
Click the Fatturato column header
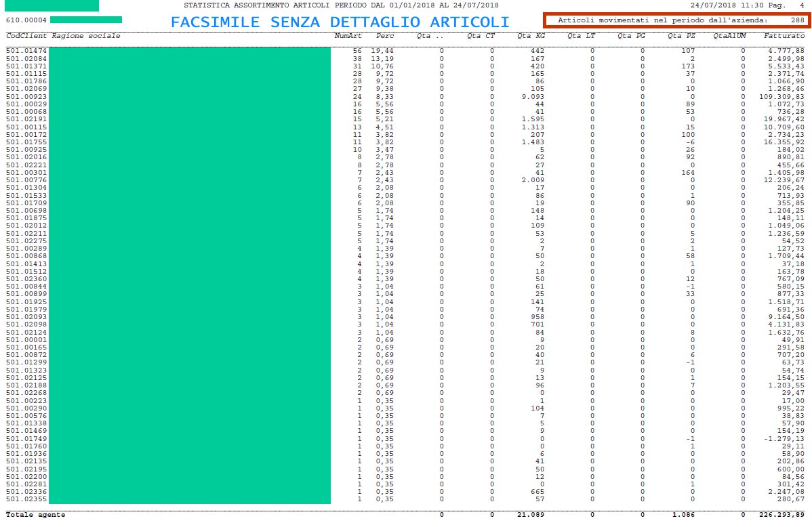click(x=784, y=35)
